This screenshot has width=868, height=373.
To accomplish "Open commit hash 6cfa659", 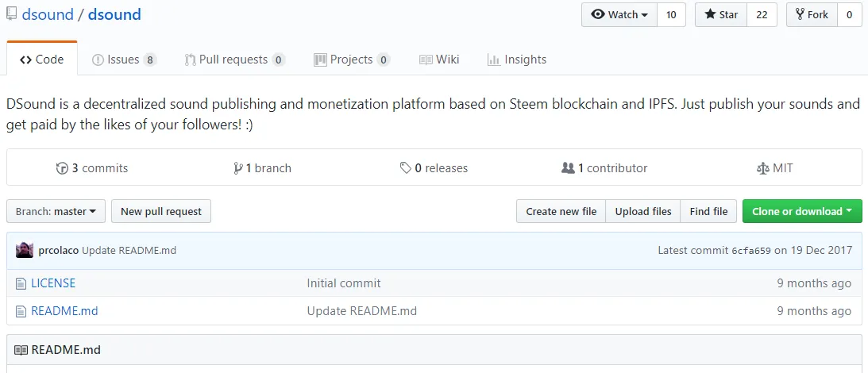I will [751, 251].
